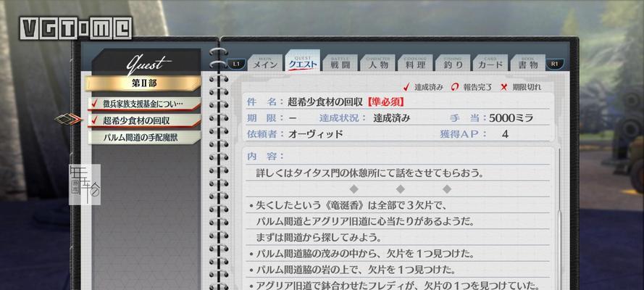Click the reward value 5000ミラ
644x290 pixels.
pos(511,118)
